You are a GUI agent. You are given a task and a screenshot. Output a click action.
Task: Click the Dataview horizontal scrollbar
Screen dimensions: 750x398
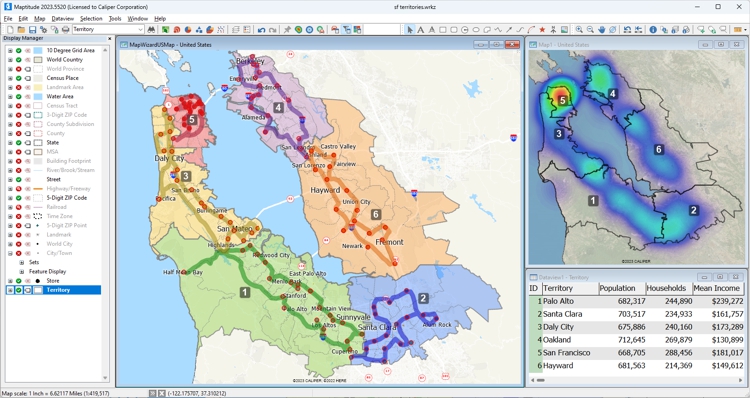pyautogui.click(x=636, y=380)
